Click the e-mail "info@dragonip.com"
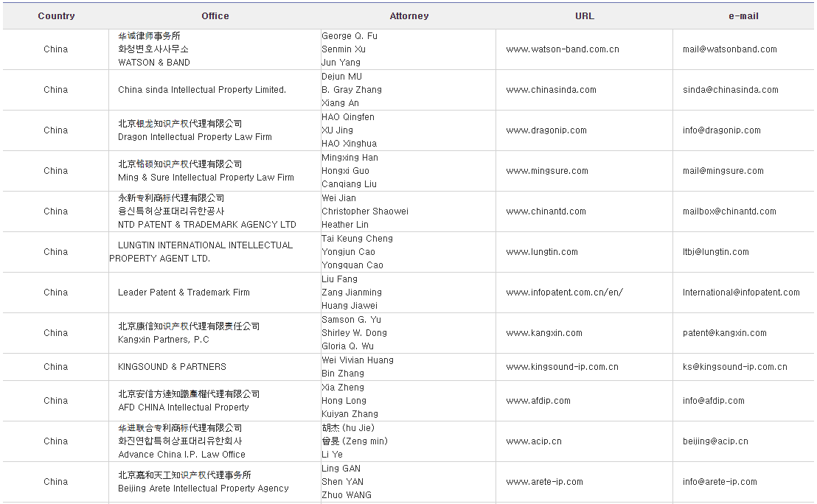Viewport: 817px width, 504px height. click(x=722, y=130)
